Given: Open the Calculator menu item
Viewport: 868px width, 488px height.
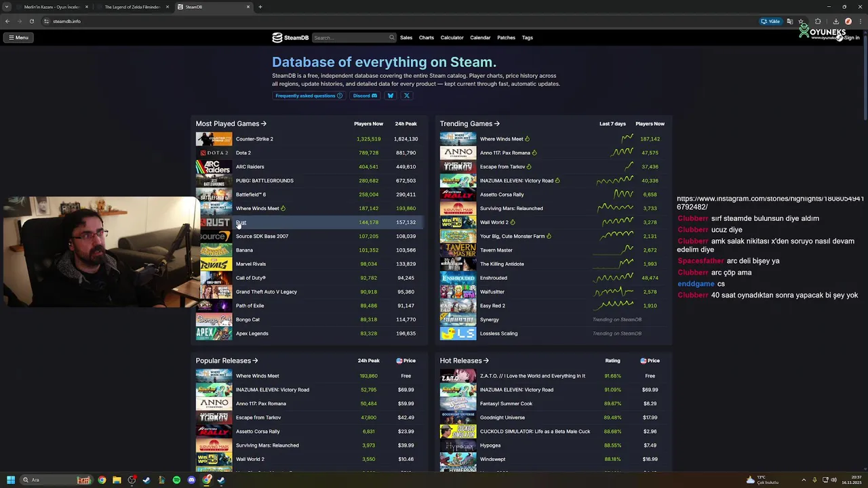Looking at the screenshot, I should point(452,37).
